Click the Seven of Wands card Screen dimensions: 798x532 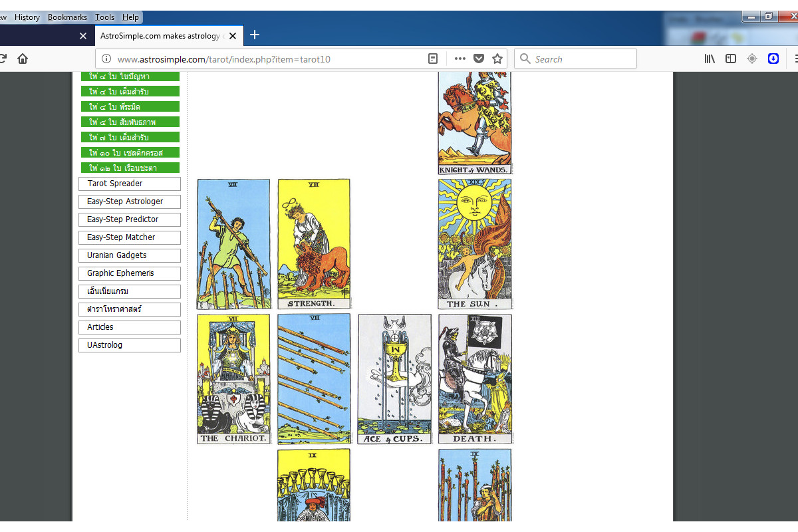[x=233, y=244]
